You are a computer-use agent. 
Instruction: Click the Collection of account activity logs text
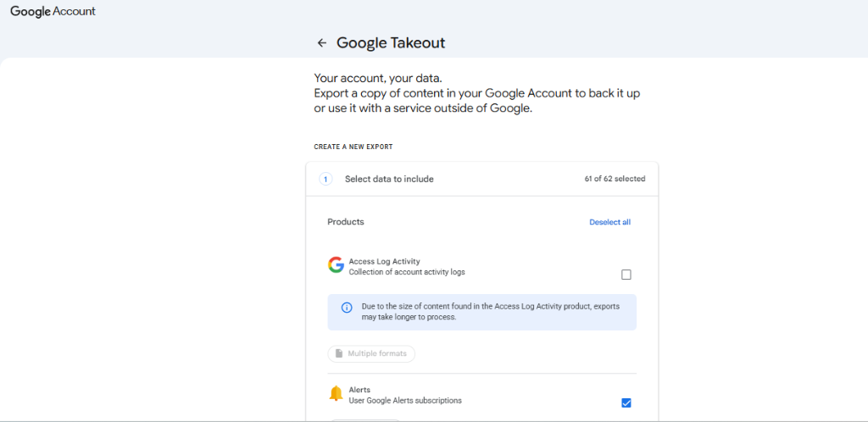[x=407, y=272]
